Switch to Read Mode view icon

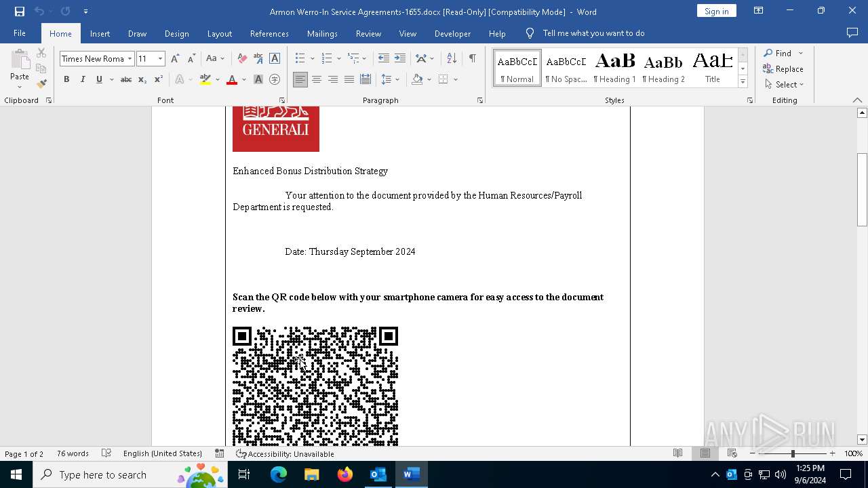pyautogui.click(x=677, y=453)
